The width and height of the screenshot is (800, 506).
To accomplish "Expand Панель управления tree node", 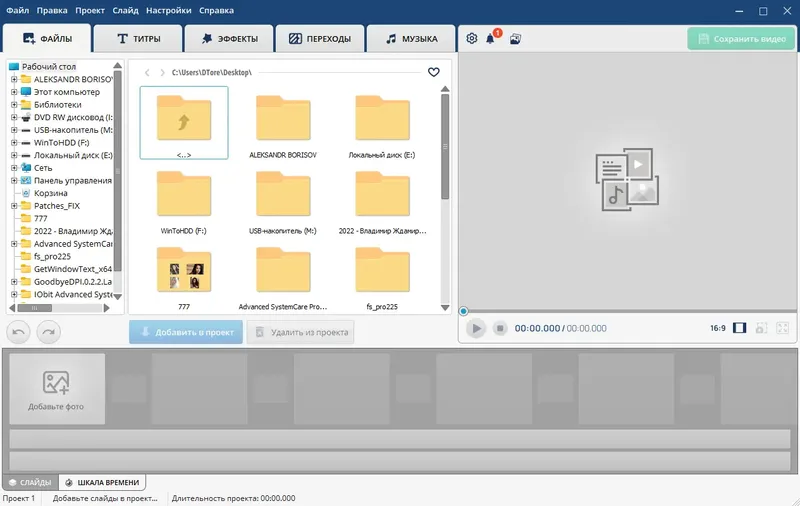I will click(x=14, y=181).
